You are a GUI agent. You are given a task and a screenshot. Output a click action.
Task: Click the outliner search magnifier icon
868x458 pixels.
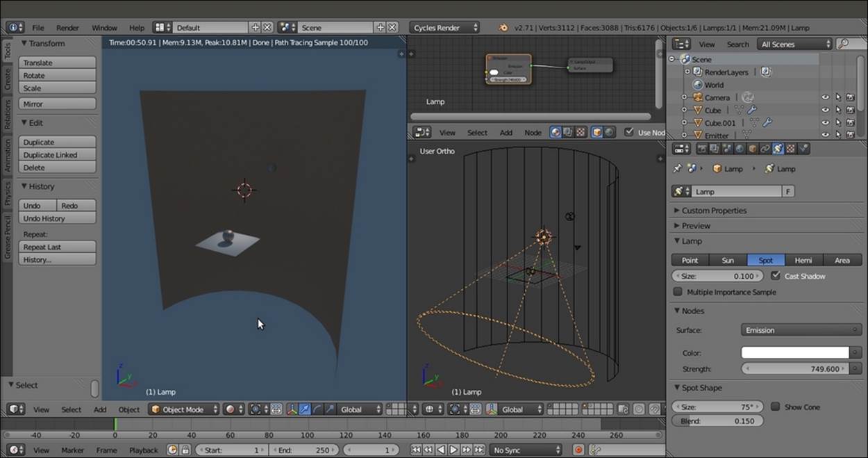point(844,44)
